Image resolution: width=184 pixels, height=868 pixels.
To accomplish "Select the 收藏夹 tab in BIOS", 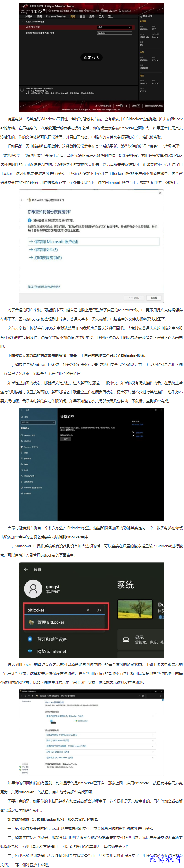I will point(28,16).
